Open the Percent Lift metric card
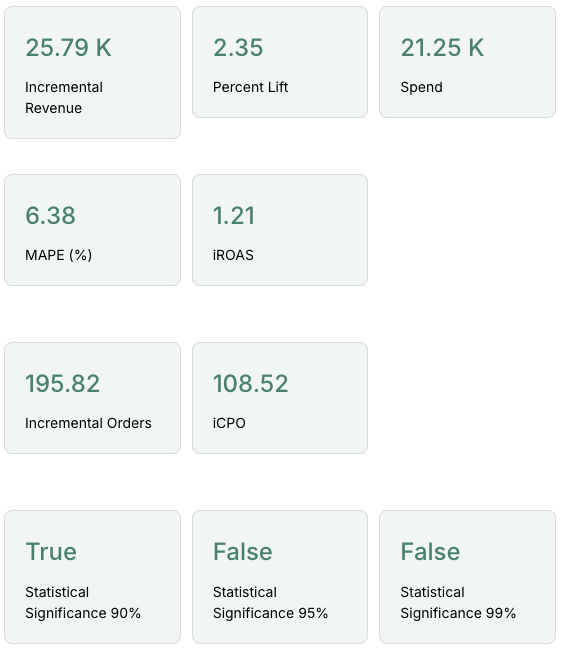Viewport: 561px width, 657px height. (x=280, y=62)
